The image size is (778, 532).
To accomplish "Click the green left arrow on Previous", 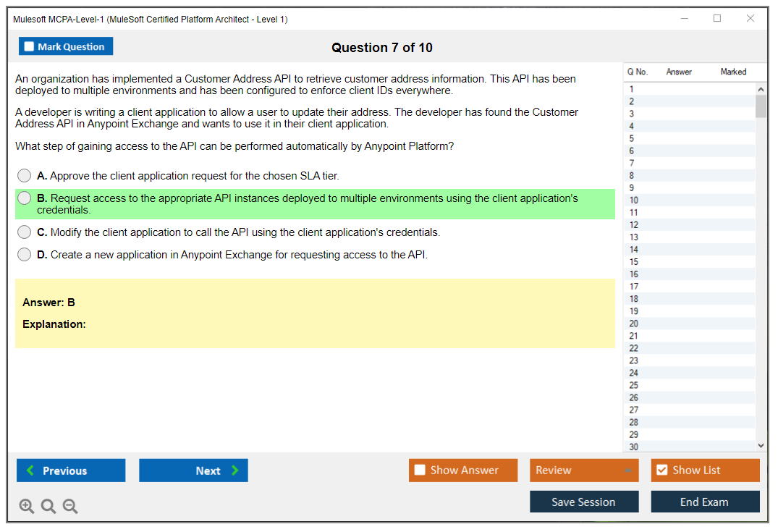I will click(30, 470).
